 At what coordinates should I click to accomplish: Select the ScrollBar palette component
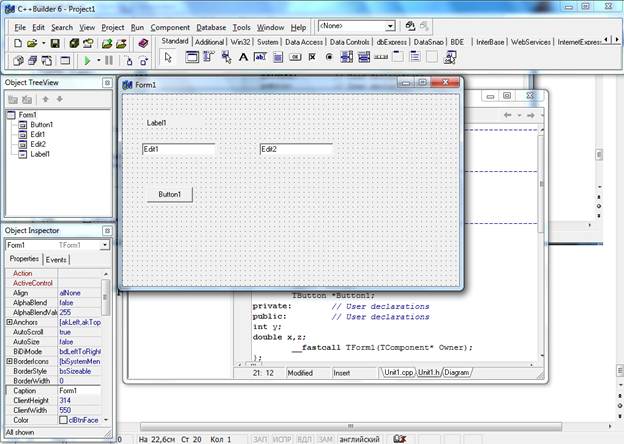pos(381,57)
